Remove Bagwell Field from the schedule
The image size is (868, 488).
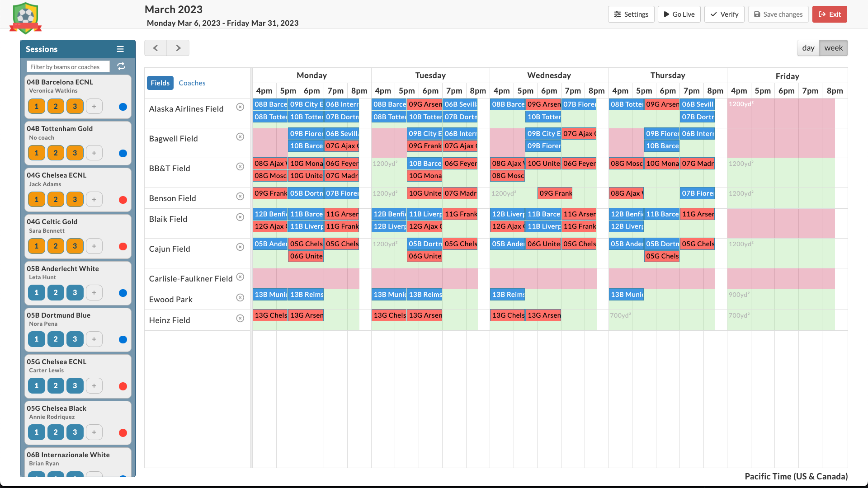240,136
